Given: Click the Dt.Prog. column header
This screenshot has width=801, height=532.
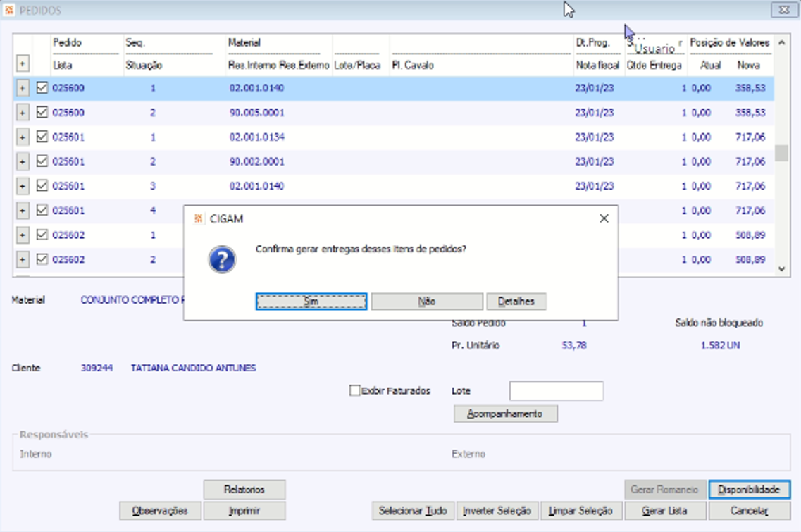Looking at the screenshot, I should 592,43.
